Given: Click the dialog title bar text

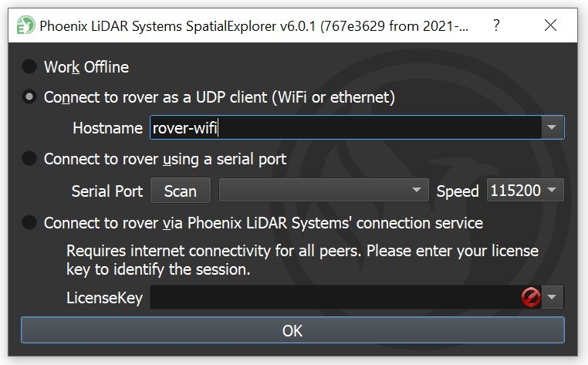Looking at the screenshot, I should point(255,25).
